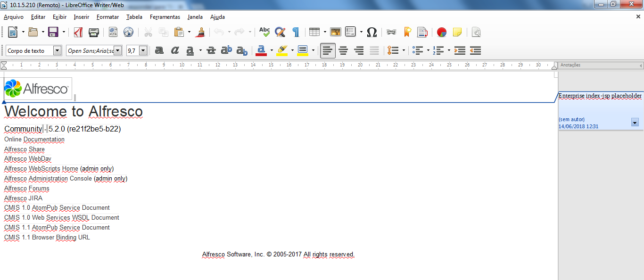Open the Tabela menu

coord(134,17)
